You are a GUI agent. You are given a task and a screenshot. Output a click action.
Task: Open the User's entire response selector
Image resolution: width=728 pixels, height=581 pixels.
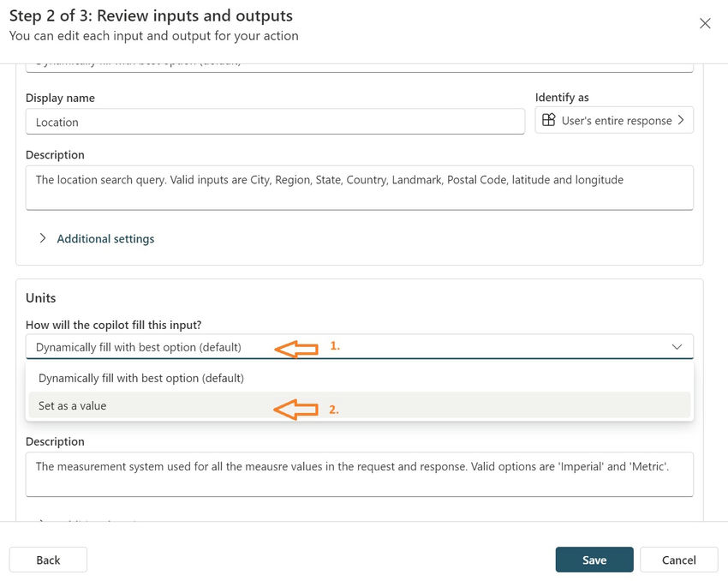(x=614, y=121)
